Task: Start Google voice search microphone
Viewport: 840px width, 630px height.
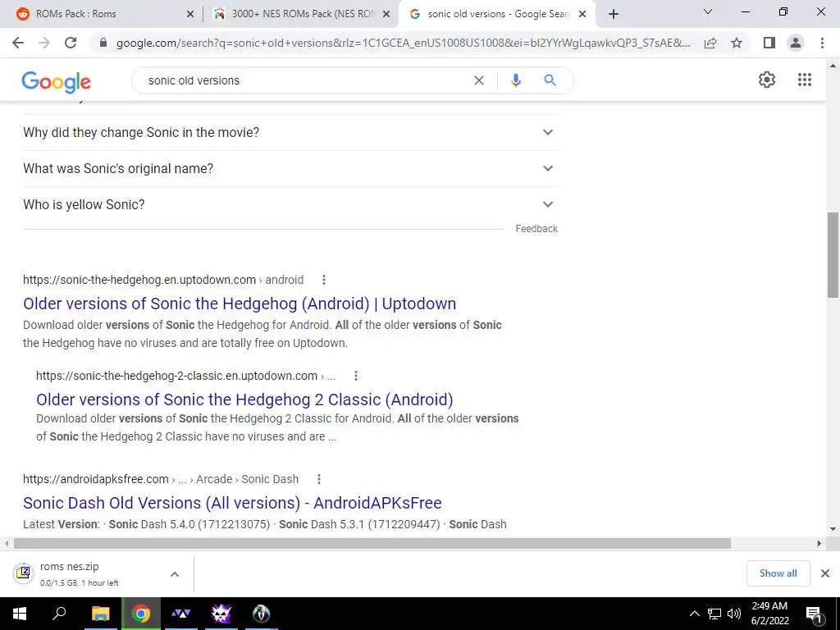Action: point(516,80)
